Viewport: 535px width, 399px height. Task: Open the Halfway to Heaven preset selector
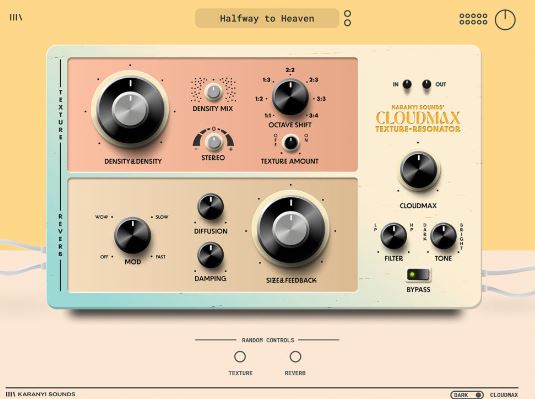[267, 18]
